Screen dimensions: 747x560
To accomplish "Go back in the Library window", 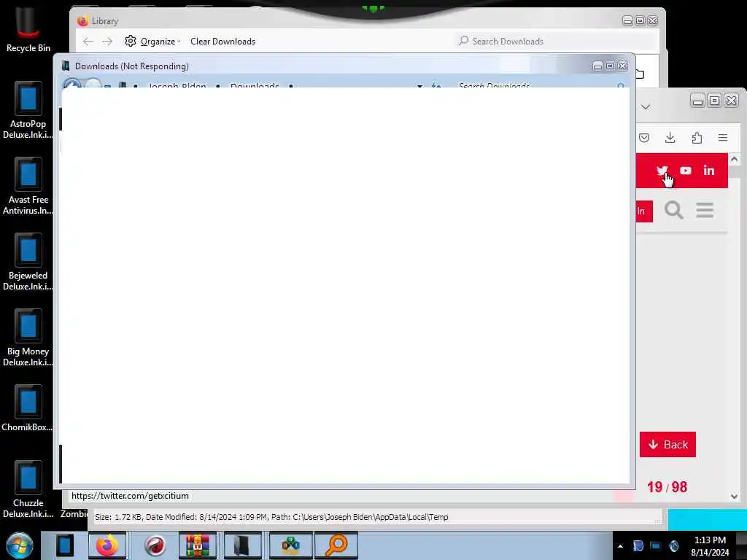I will click(x=88, y=42).
